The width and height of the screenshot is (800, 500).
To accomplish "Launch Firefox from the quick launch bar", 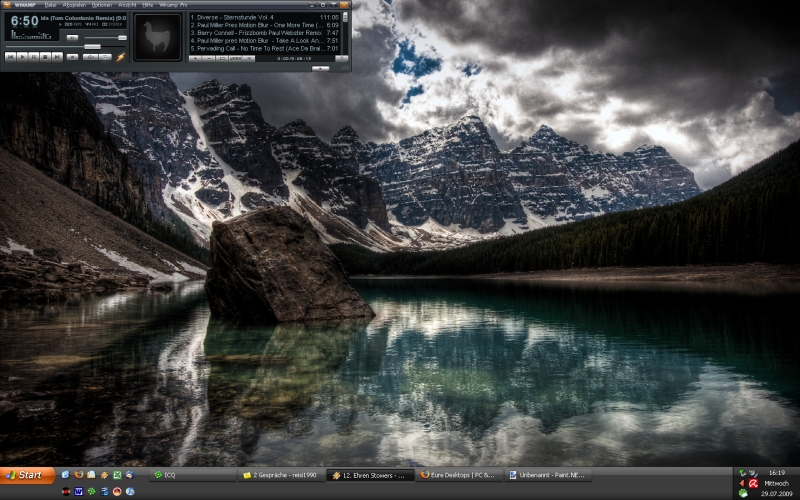I will pos(78,475).
